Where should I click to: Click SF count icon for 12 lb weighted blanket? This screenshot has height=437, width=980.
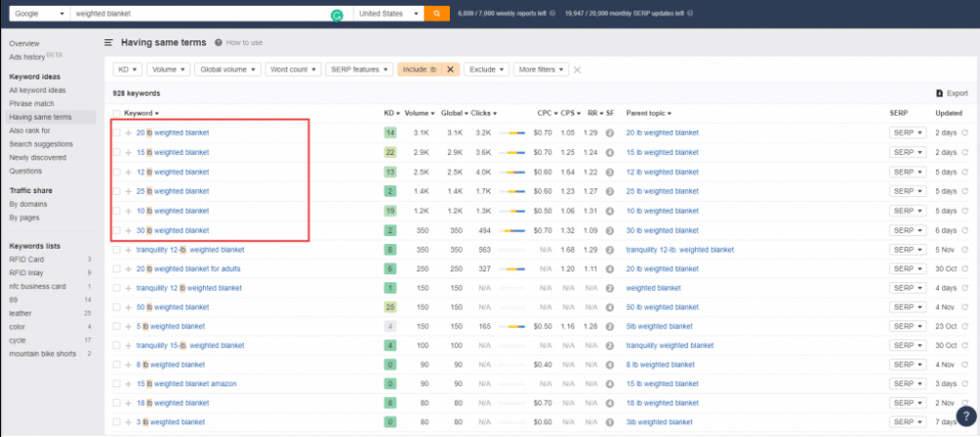click(x=610, y=171)
